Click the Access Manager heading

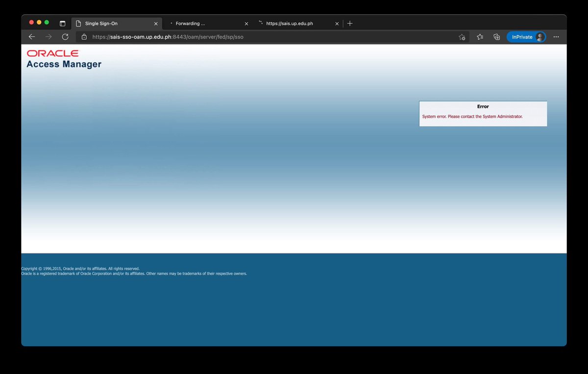click(64, 64)
